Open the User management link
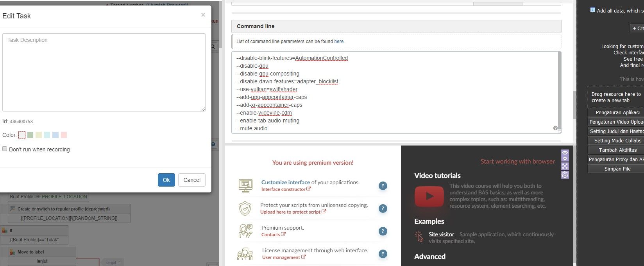 click(284, 257)
